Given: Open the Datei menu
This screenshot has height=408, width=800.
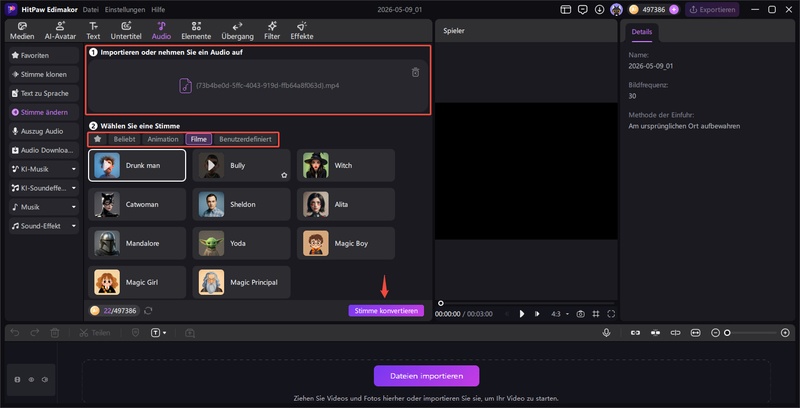Looking at the screenshot, I should point(91,10).
